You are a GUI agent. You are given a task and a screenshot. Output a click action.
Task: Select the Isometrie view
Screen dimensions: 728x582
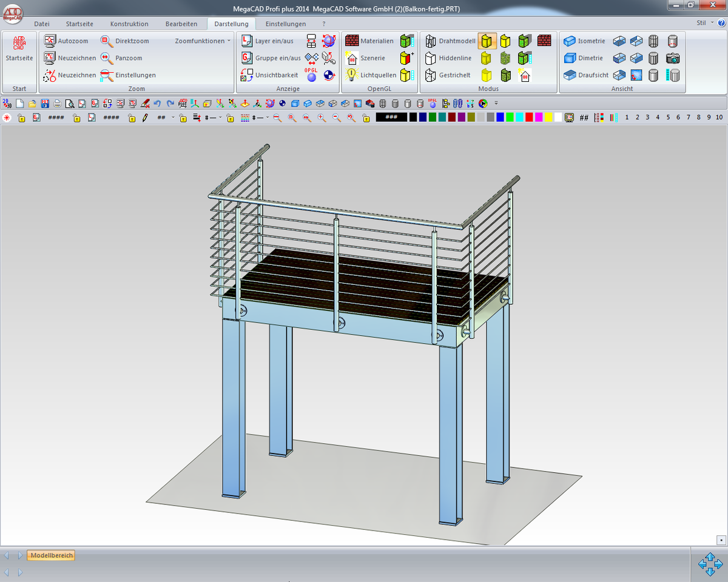[570, 41]
